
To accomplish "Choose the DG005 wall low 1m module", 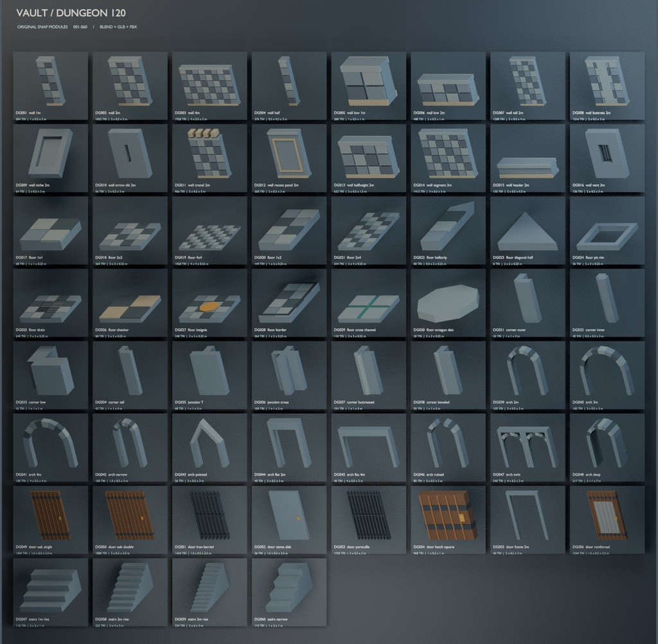I will pyautogui.click(x=369, y=86).
